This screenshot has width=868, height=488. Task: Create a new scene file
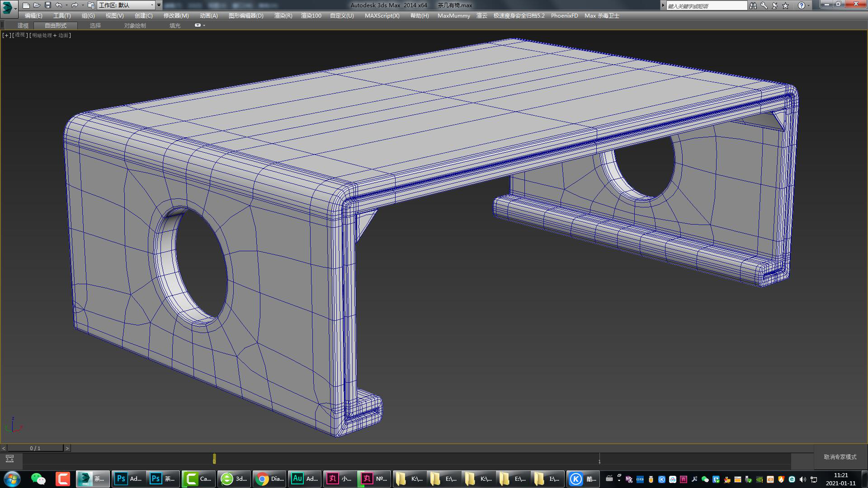click(26, 5)
